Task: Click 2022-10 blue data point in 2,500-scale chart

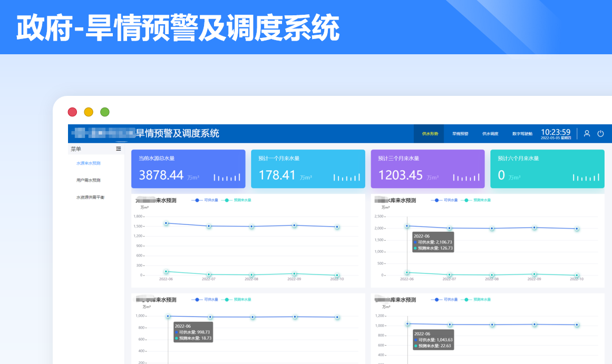Action: point(577,229)
